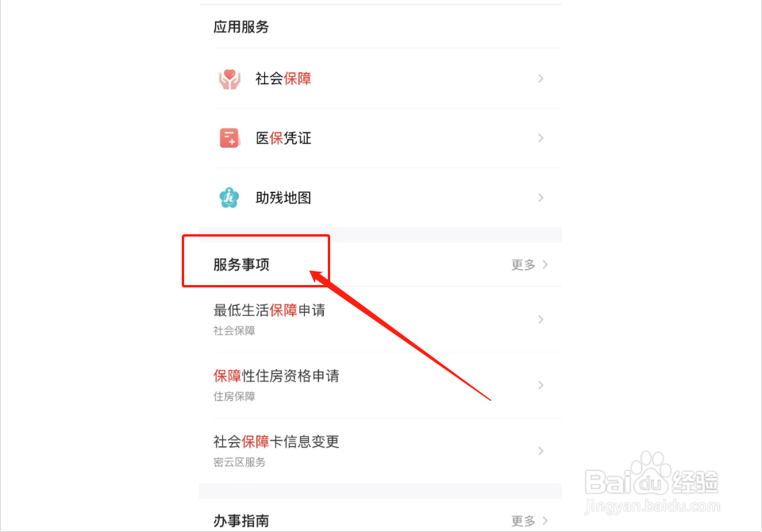This screenshot has width=762, height=532.
Task: Open the 社会保障 row chevron arrow
Action: click(541, 79)
